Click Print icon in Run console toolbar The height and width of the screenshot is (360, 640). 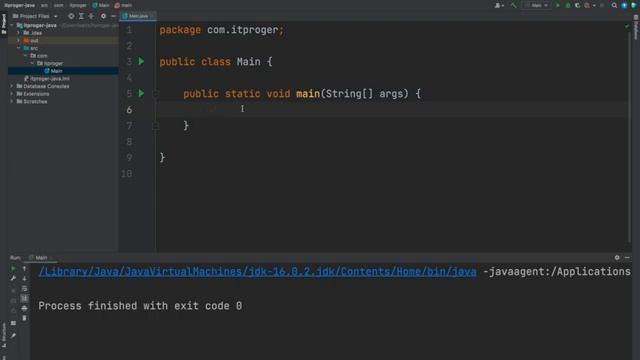[24, 308]
